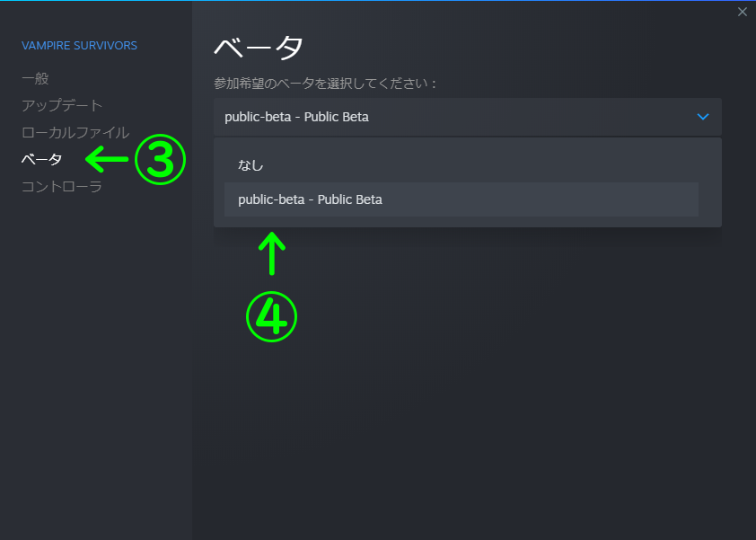Click the green circled number 4 annotation
The image size is (756, 540).
tap(271, 316)
